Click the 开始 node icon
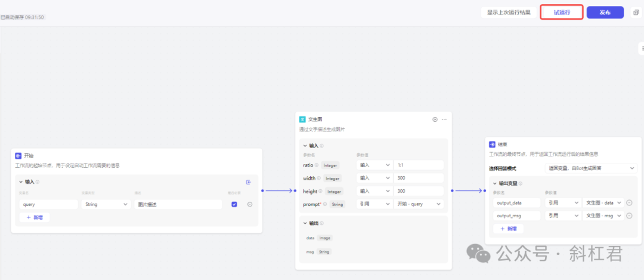This screenshot has width=644, height=280. [x=18, y=155]
